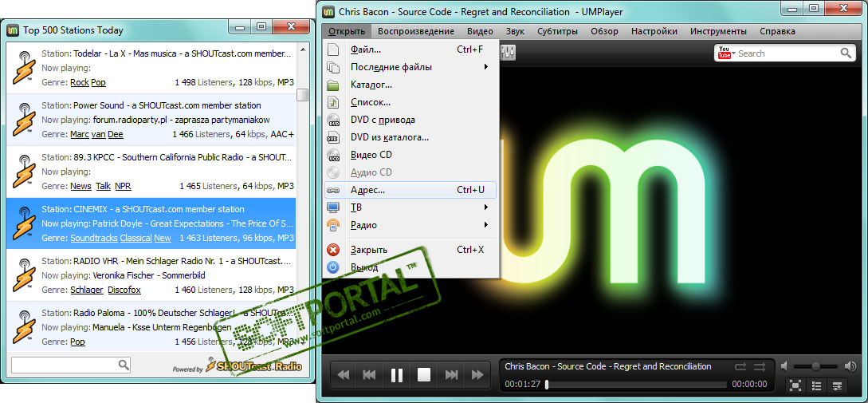868x403 pixels.
Task: Click the audio equalizer toolbar icon
Action: pyautogui.click(x=508, y=53)
